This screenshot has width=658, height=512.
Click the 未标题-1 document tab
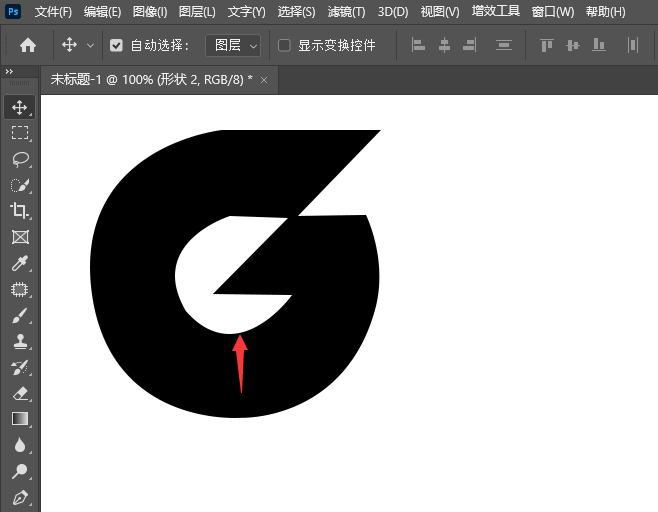(149, 80)
